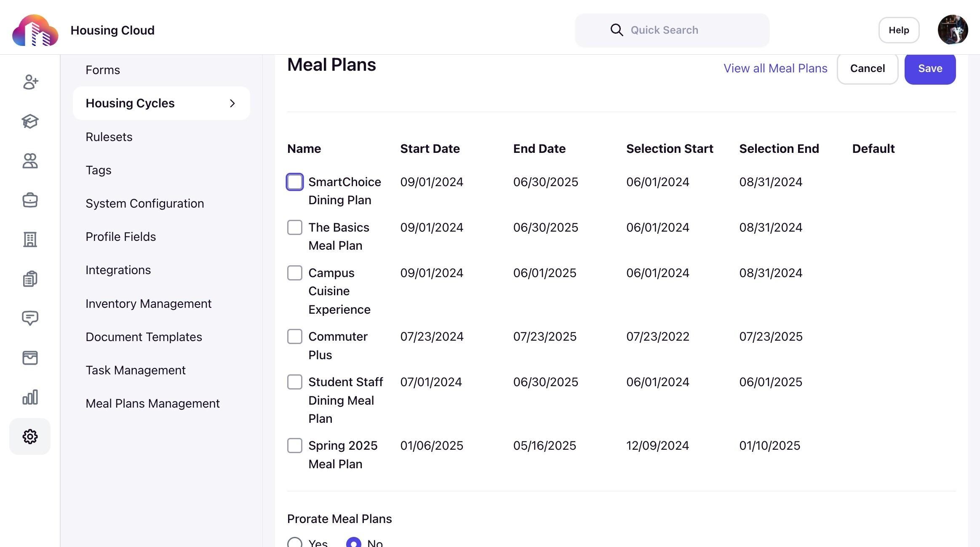Open the graduation cap sidebar icon
The width and height of the screenshot is (980, 547).
tap(30, 121)
